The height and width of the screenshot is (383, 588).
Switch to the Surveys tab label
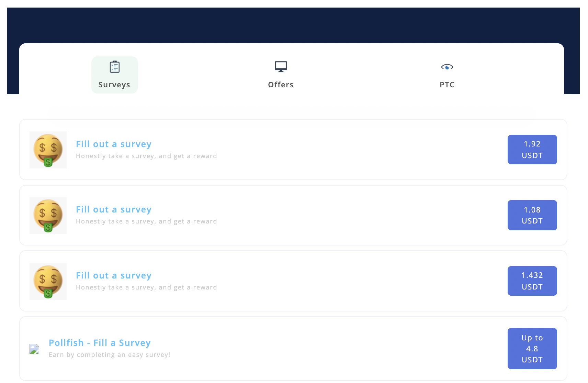point(114,85)
